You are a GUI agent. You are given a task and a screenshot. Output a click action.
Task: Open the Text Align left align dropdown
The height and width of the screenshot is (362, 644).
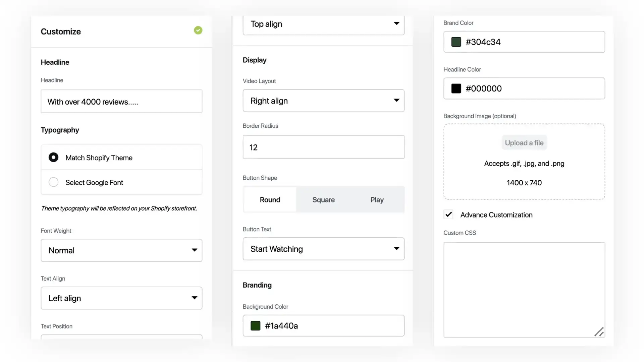(121, 298)
